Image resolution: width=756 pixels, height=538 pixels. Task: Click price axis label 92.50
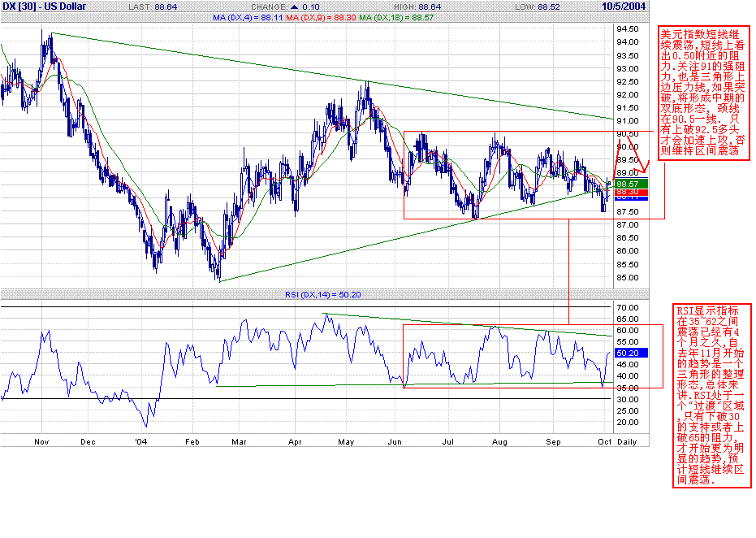click(x=627, y=81)
